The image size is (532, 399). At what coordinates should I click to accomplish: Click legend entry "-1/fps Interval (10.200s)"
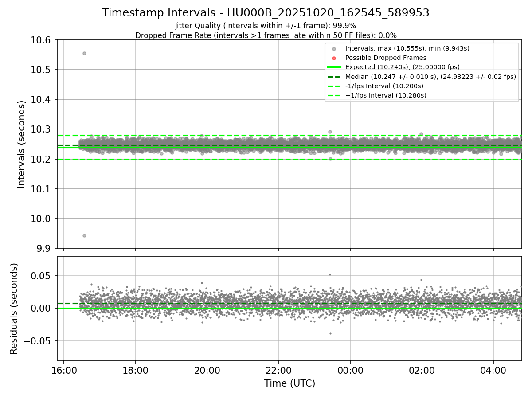pos(384,86)
